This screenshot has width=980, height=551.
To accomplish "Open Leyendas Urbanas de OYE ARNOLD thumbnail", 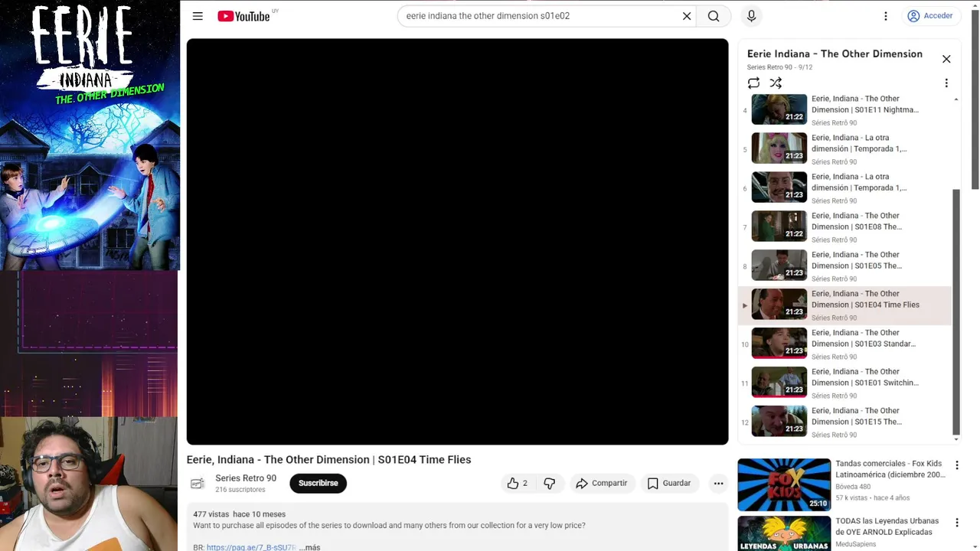I will pyautogui.click(x=784, y=533).
